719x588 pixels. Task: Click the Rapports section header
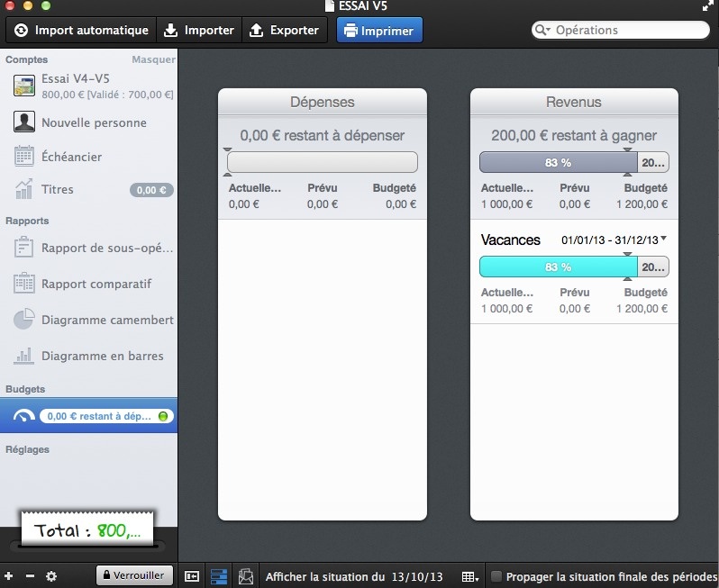pos(27,221)
